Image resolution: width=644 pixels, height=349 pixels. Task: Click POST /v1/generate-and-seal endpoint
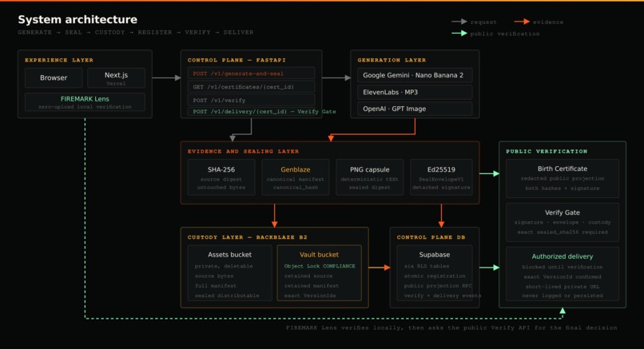(x=252, y=73)
